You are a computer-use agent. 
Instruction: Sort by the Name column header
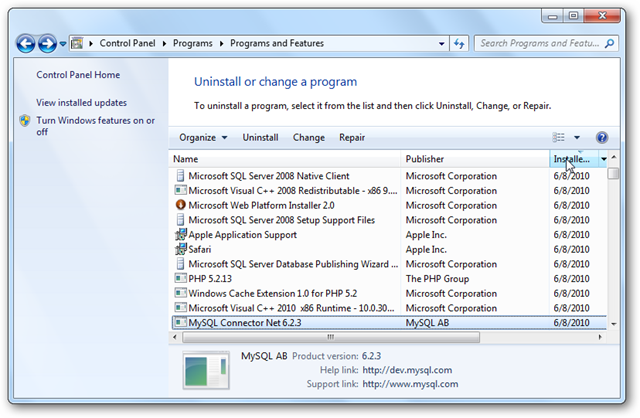(x=285, y=159)
